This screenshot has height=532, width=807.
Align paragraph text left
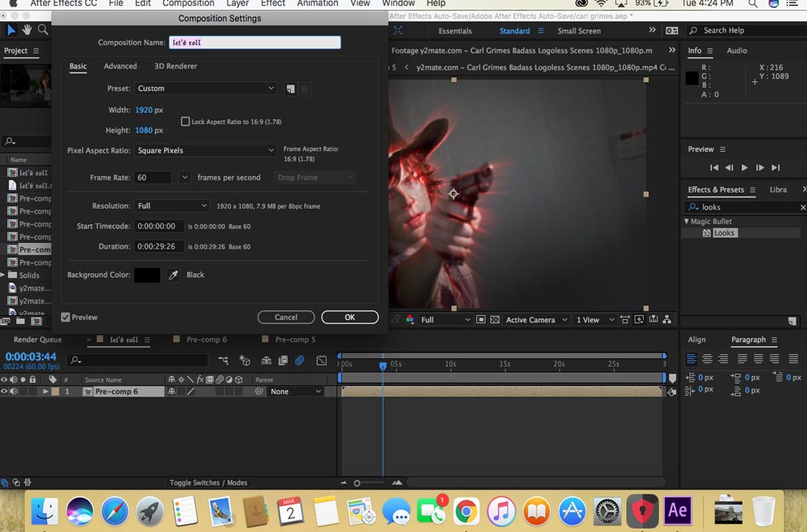[692, 359]
